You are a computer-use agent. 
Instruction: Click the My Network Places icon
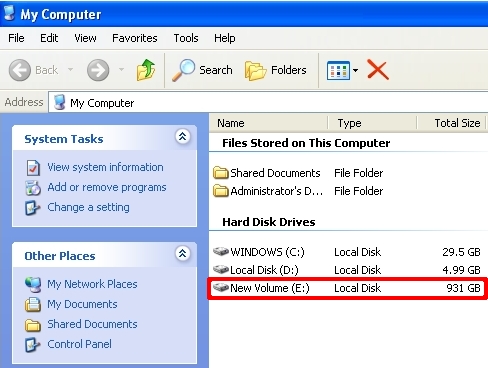coord(33,285)
